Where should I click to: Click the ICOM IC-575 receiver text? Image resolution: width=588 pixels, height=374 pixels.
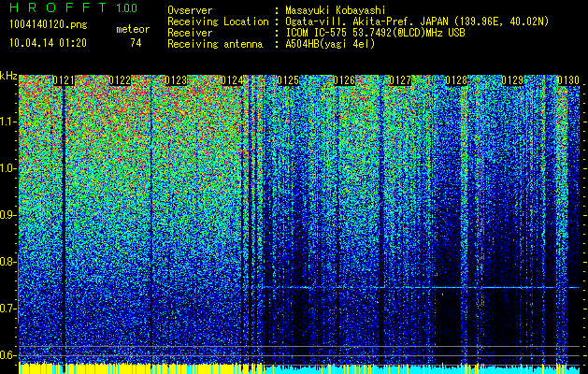click(375, 33)
